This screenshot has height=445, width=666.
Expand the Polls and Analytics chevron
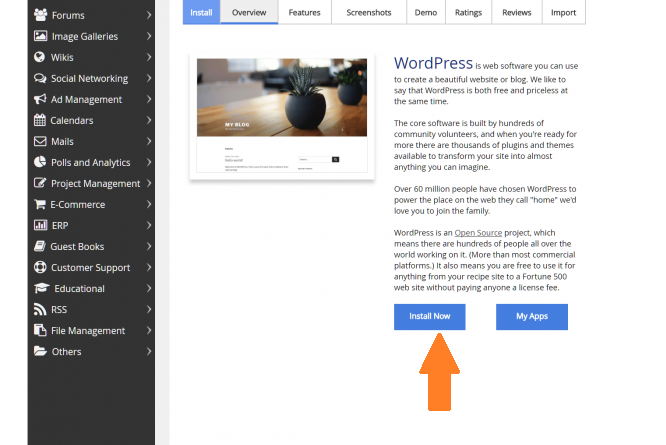pyautogui.click(x=149, y=162)
